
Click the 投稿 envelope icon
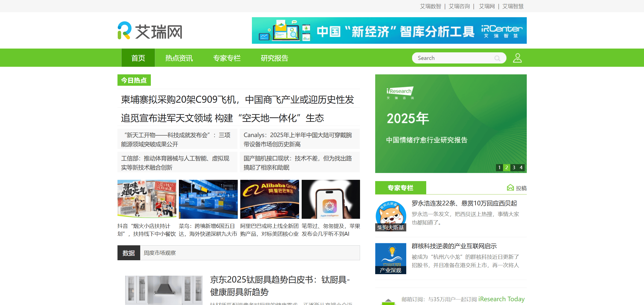click(x=510, y=188)
